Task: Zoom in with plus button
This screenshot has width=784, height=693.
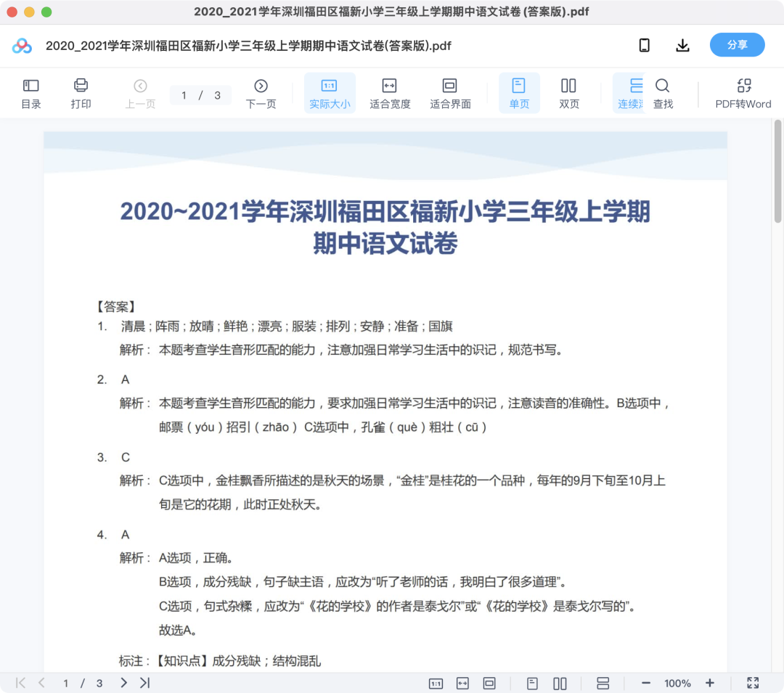Action: click(709, 683)
